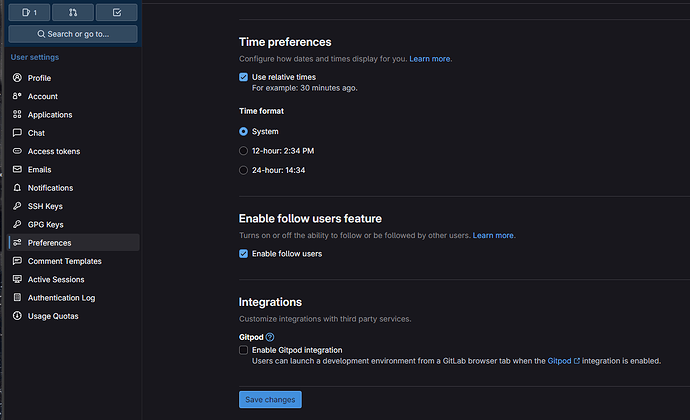
Task: Click the Account icon in sidebar
Action: [17, 96]
